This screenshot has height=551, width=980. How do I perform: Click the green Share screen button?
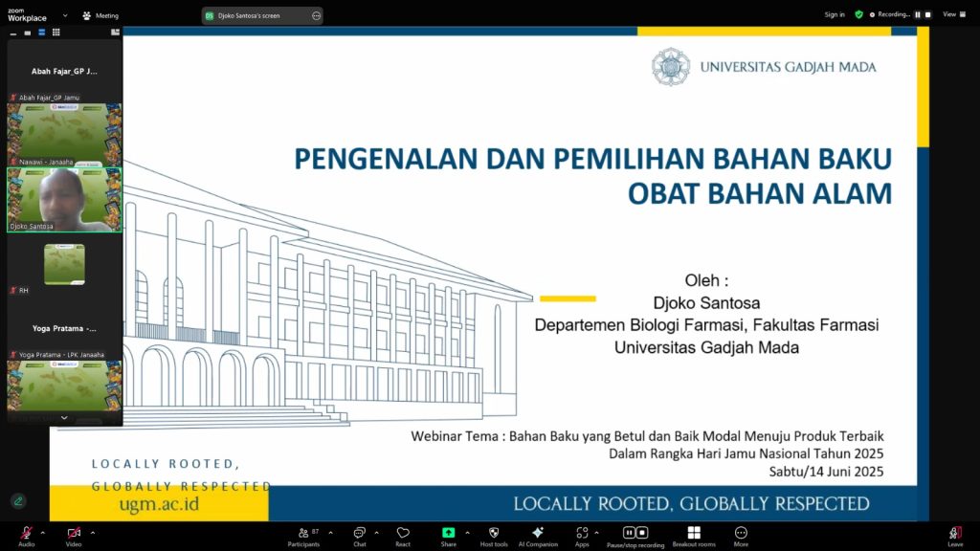448,534
